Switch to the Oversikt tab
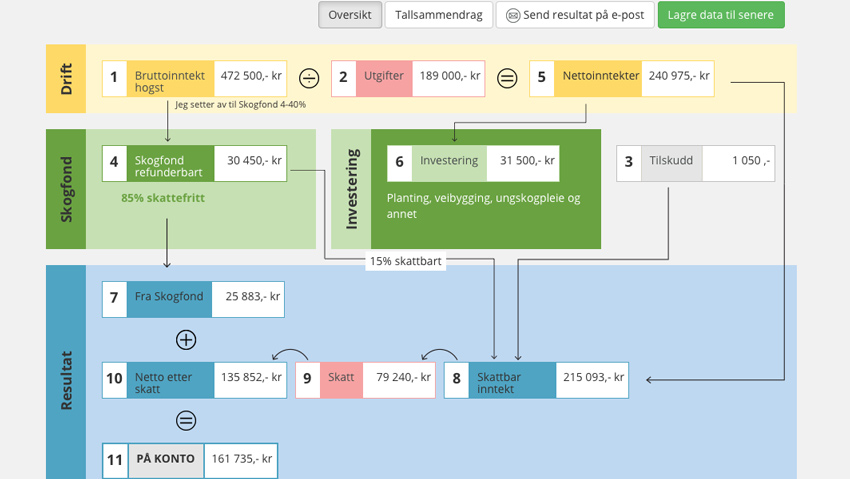This screenshot has width=850, height=479. tap(350, 16)
